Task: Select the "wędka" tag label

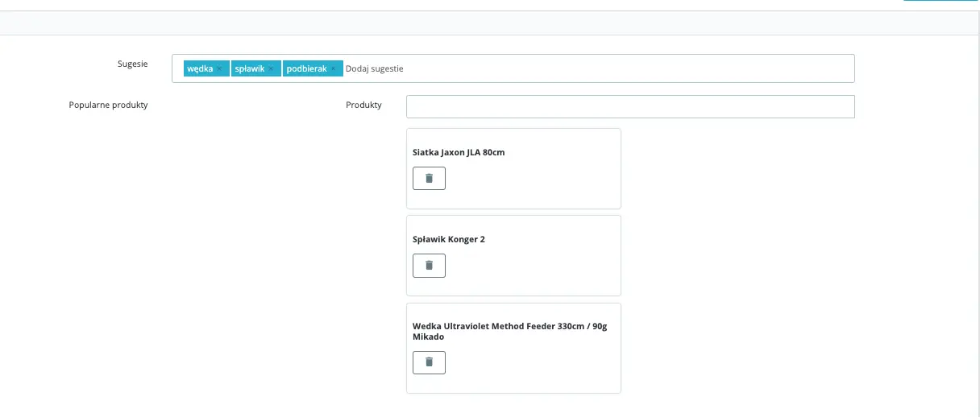Action: click(200, 69)
